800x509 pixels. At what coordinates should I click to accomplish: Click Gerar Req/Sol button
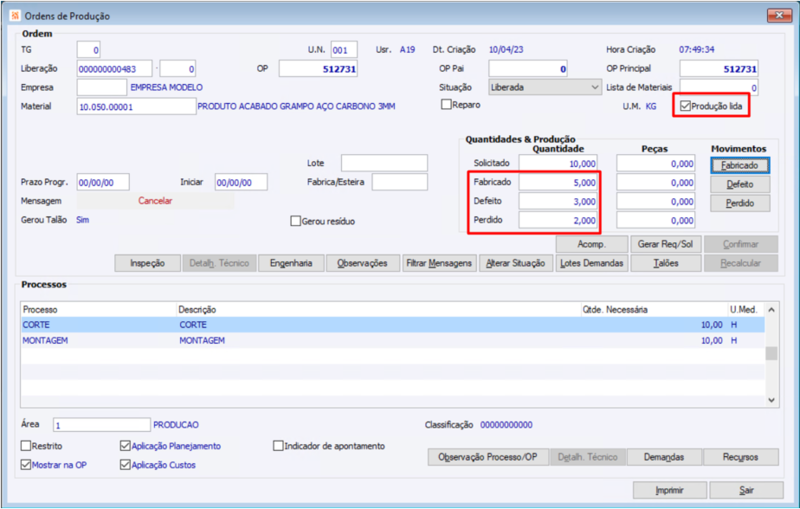665,244
